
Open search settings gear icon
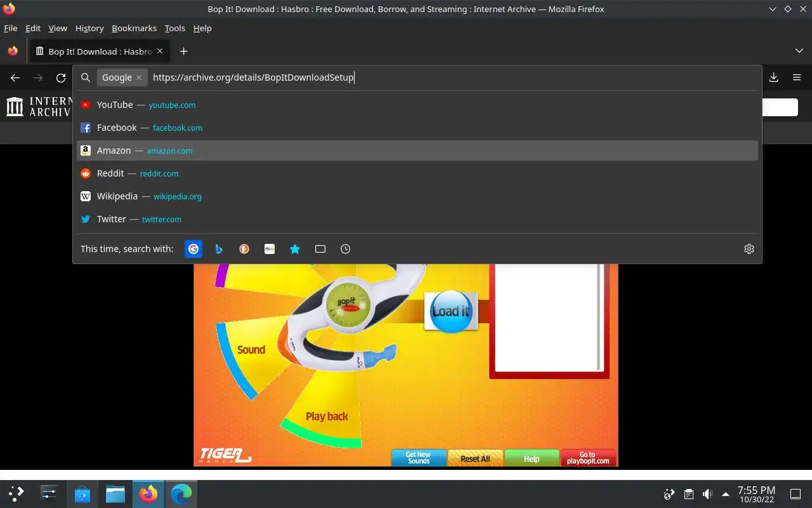[x=749, y=249]
